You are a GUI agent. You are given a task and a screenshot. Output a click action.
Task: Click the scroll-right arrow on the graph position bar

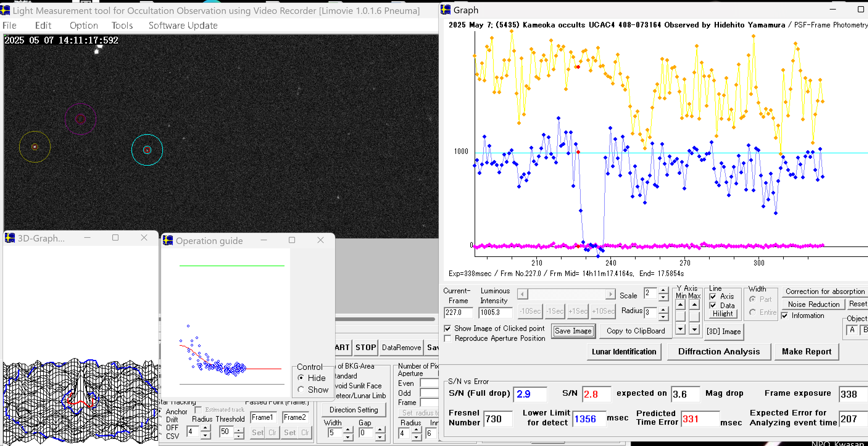tap(610, 294)
